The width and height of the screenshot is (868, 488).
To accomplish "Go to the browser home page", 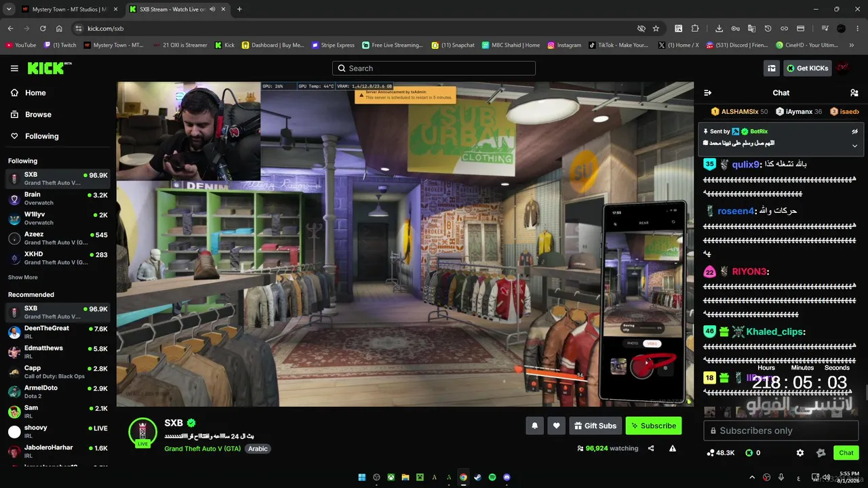I will (59, 28).
